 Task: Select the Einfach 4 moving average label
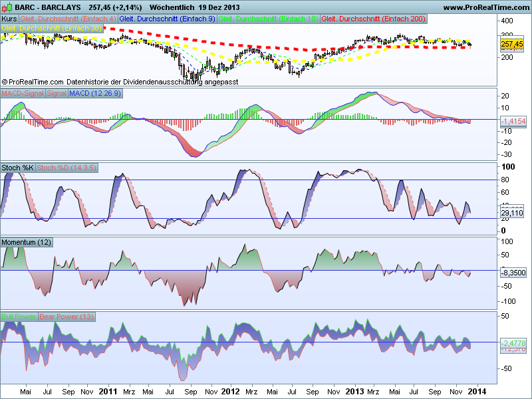[x=68, y=19]
